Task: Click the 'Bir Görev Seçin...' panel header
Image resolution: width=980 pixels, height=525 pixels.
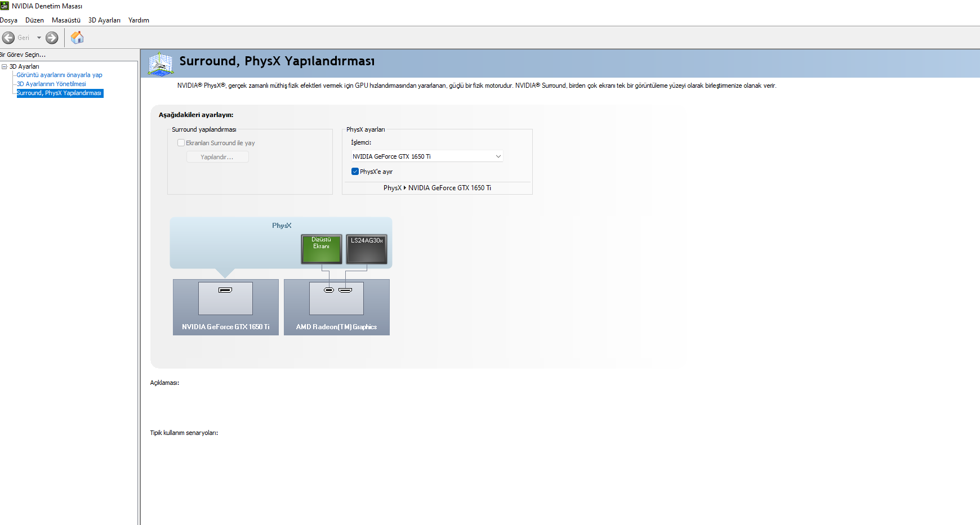Action: [x=23, y=55]
